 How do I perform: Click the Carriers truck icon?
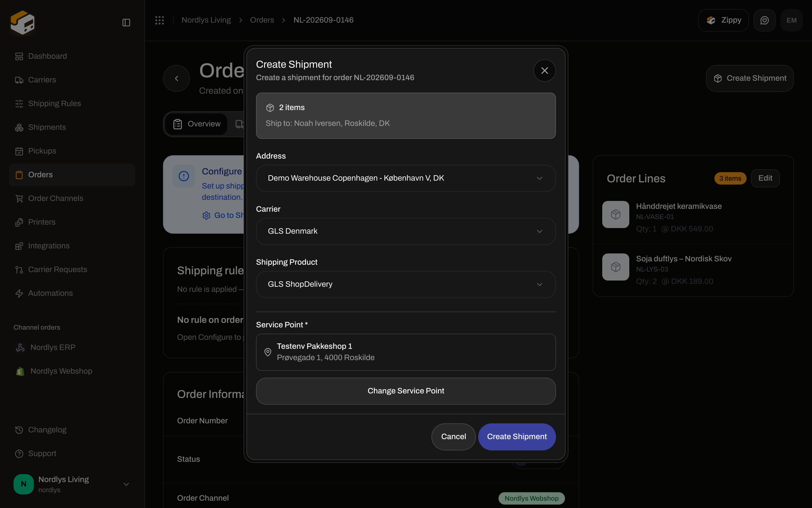(x=19, y=80)
